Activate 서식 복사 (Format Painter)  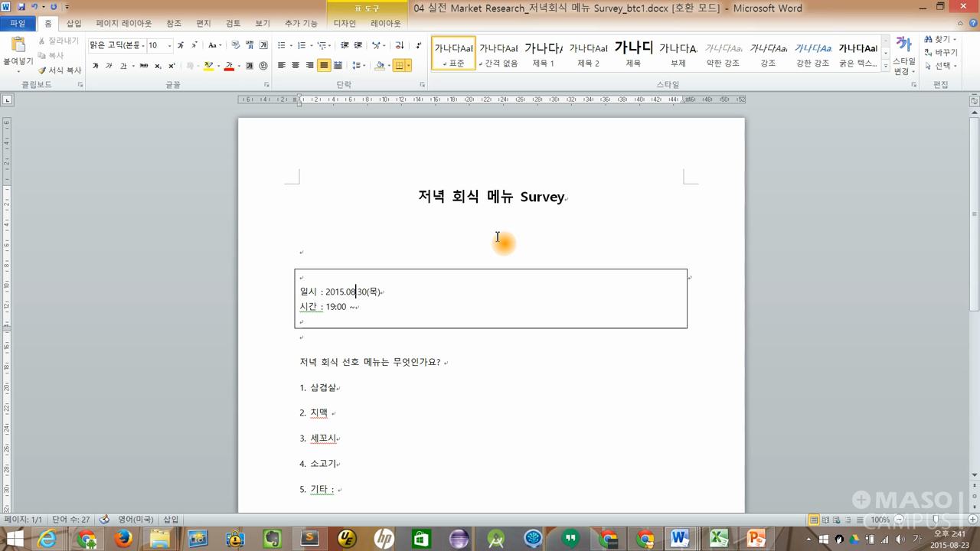tap(60, 70)
